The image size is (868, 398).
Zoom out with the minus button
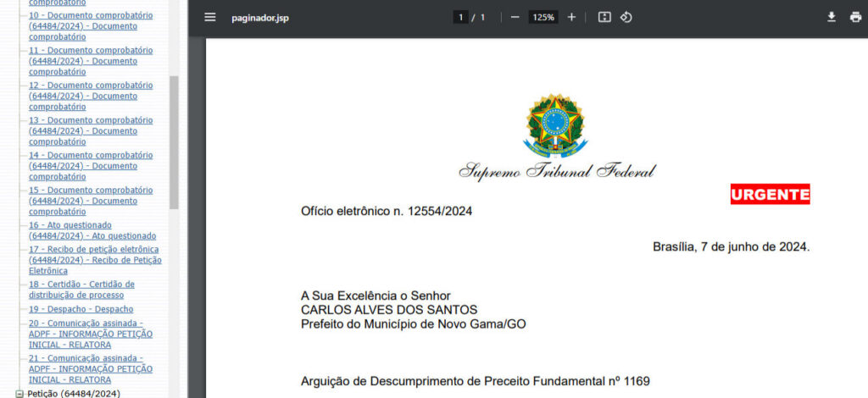(x=515, y=18)
